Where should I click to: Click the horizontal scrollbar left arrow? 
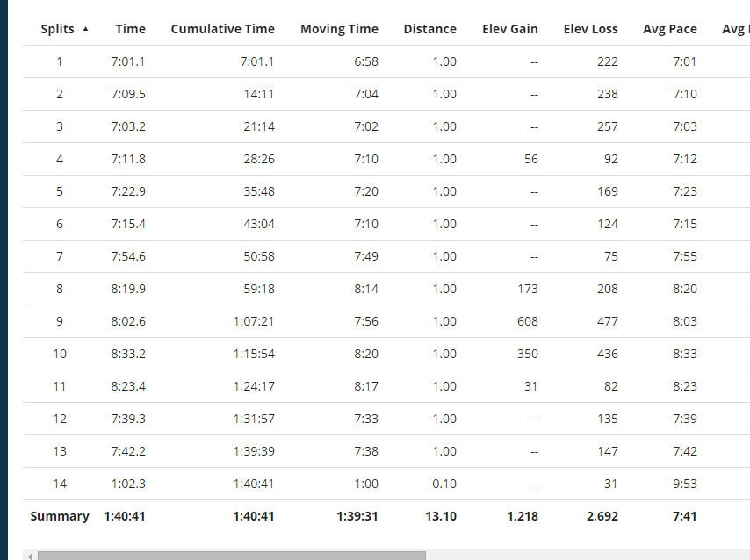pos(30,556)
